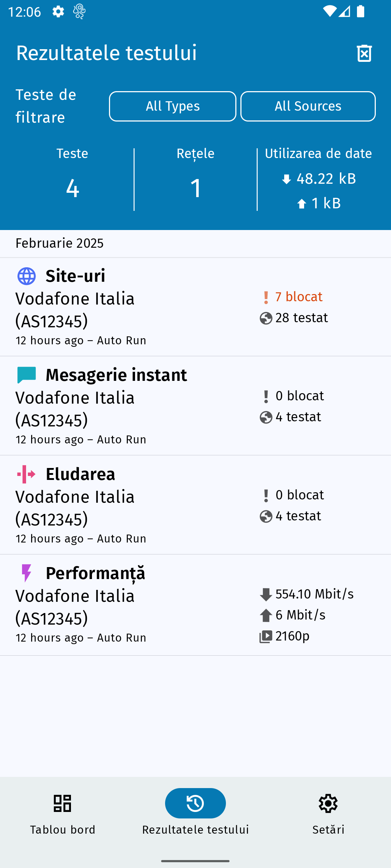The width and height of the screenshot is (391, 868).
Task: Open the All Types filter dropdown
Action: (173, 106)
